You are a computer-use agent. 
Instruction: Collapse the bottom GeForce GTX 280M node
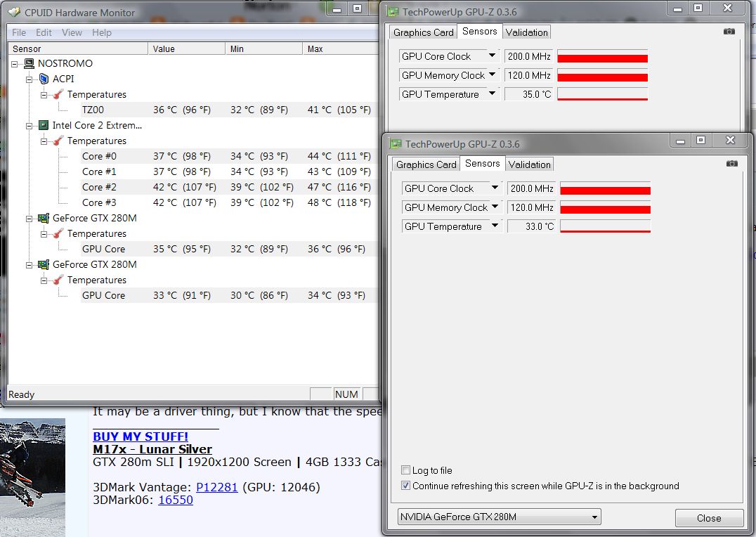point(29,265)
